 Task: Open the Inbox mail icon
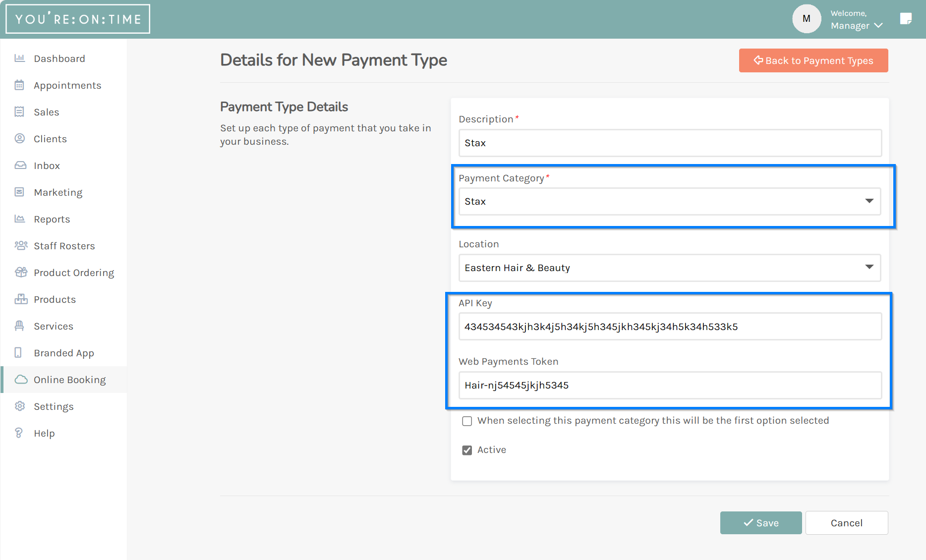click(20, 165)
